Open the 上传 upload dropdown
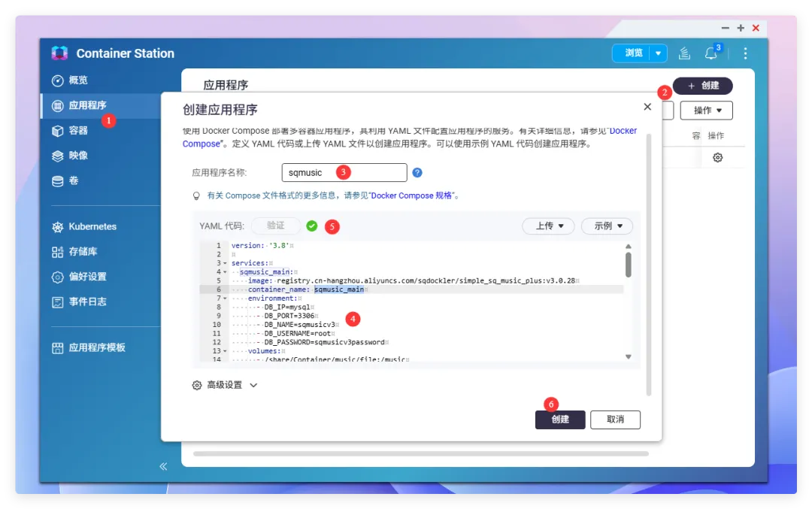This screenshot has height=509, width=812. click(548, 226)
